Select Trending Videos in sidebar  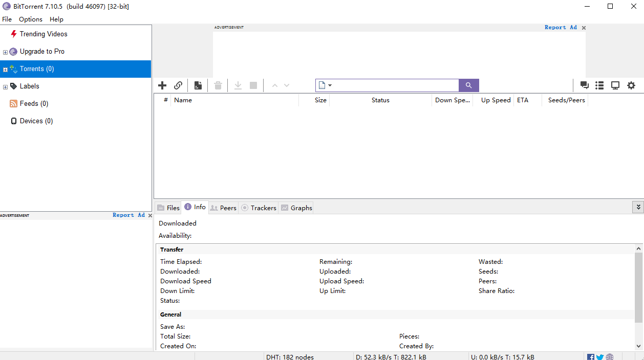[43, 34]
